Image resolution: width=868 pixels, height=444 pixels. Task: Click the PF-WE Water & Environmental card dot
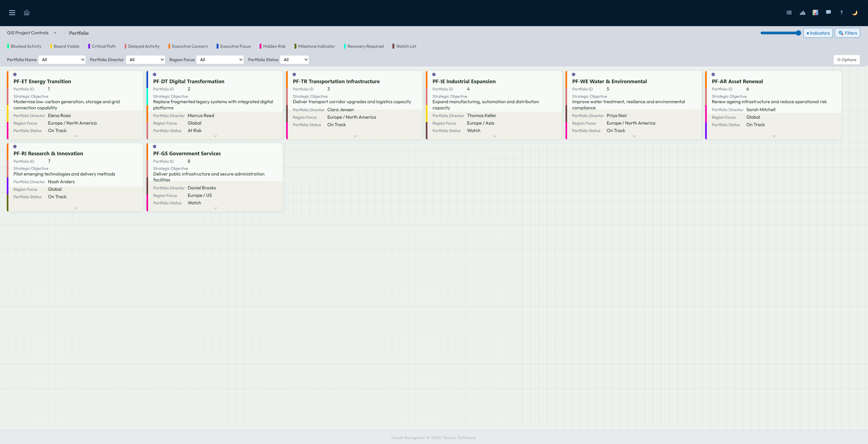pyautogui.click(x=573, y=75)
